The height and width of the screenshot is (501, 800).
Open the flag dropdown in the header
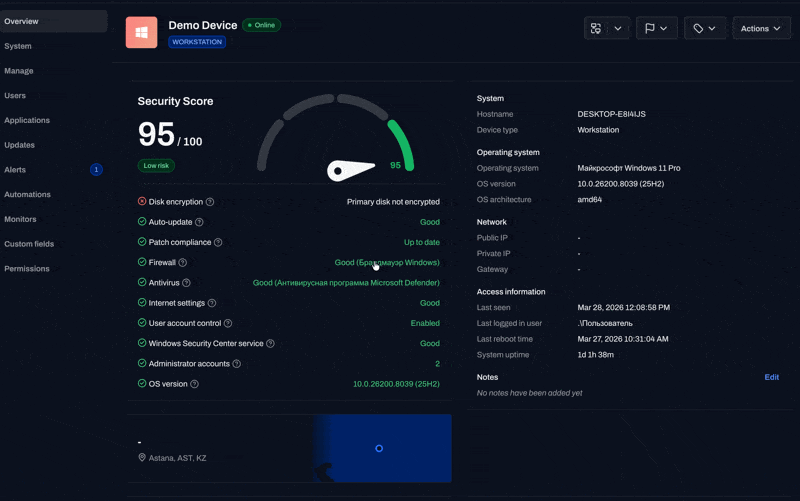click(x=656, y=29)
